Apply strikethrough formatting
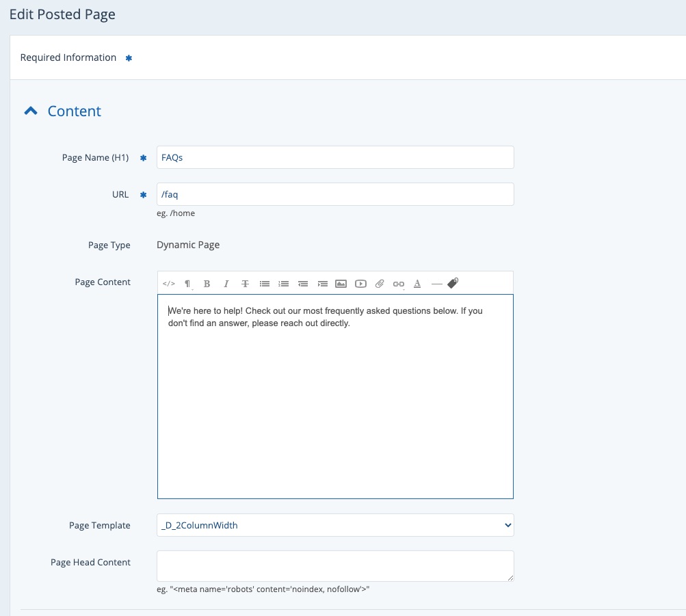The width and height of the screenshot is (686, 616). 245,284
